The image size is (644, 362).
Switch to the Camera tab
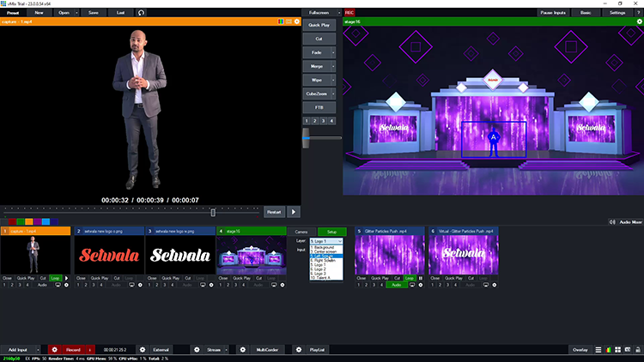click(x=301, y=232)
